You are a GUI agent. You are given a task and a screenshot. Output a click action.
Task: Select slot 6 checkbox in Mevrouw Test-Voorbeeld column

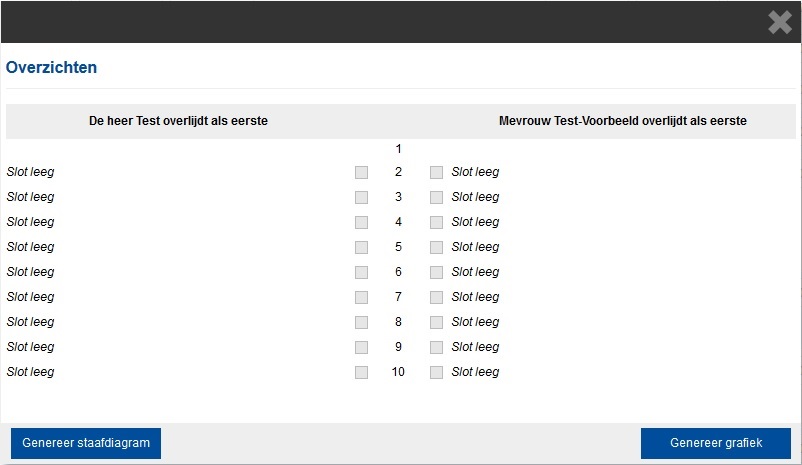(436, 273)
